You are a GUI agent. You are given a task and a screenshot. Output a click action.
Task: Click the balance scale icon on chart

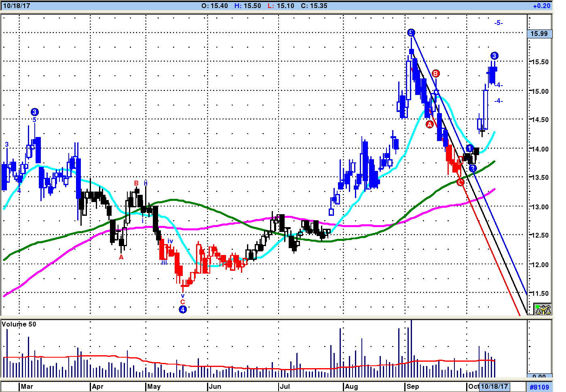[543, 309]
